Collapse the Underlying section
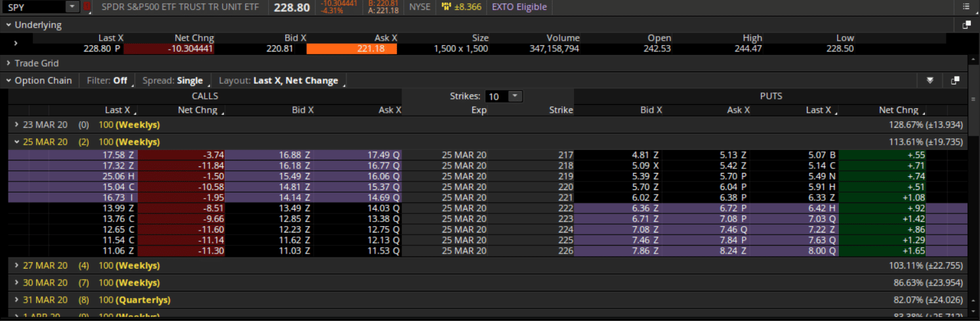 pos(9,25)
